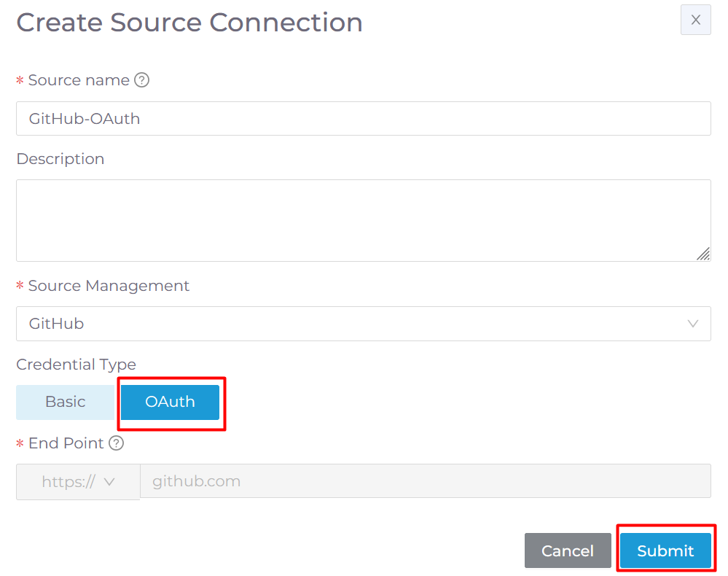Click the chevron on the GitHub dropdown

692,323
